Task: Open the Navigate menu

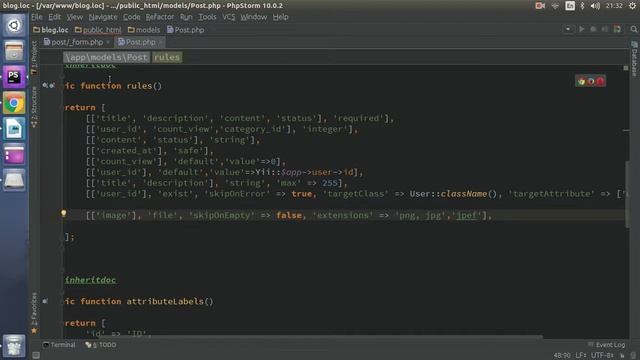Action: [x=103, y=17]
